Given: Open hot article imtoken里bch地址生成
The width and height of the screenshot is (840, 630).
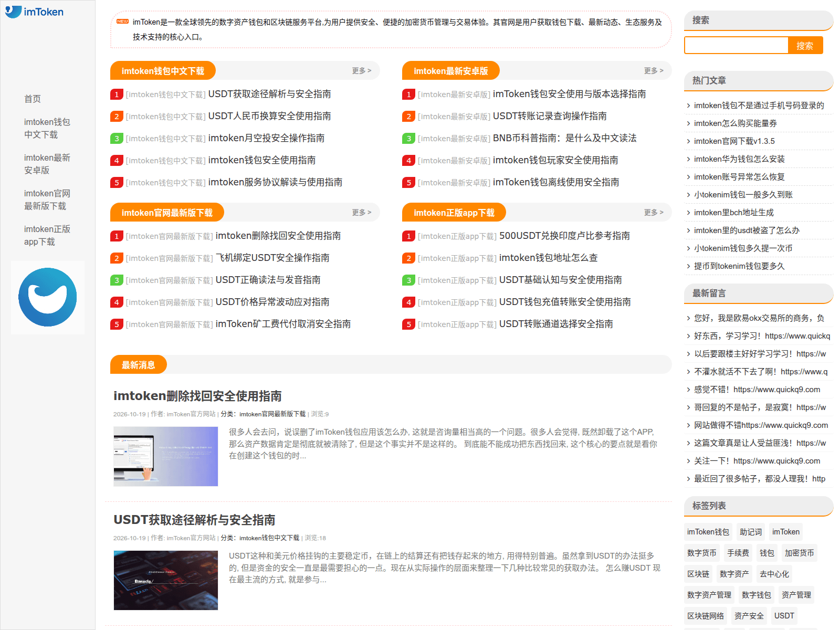Looking at the screenshot, I should [734, 213].
